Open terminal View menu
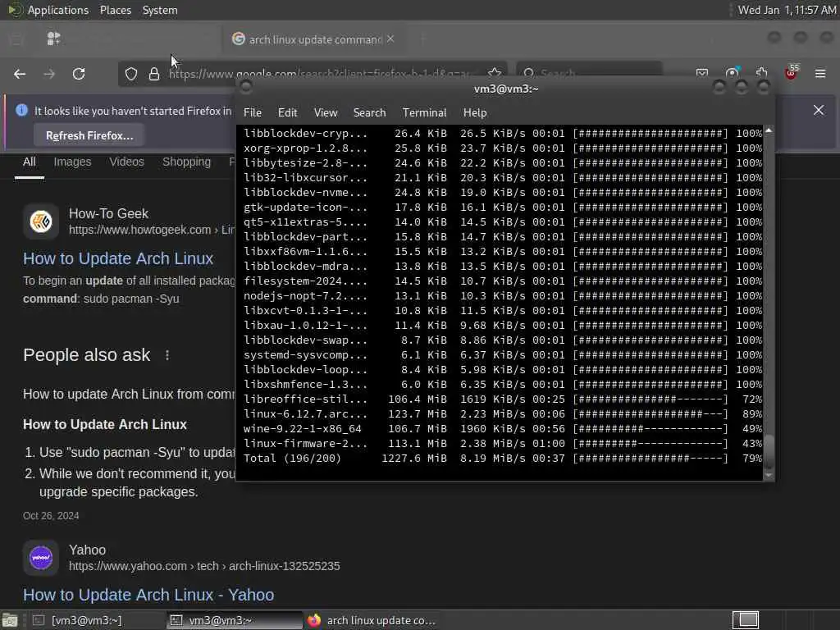The height and width of the screenshot is (630, 840). coord(326,113)
